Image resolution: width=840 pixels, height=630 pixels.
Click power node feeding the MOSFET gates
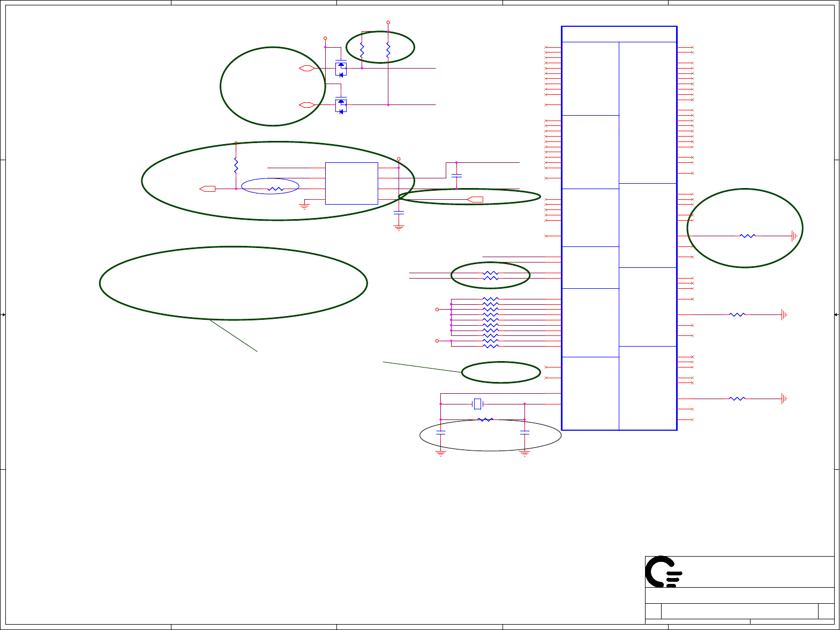[x=325, y=39]
